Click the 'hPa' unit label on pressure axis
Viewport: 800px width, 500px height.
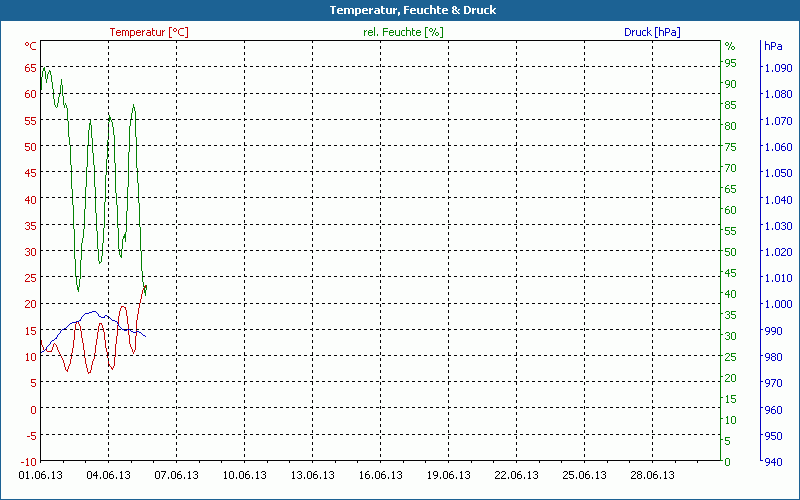coord(773,46)
